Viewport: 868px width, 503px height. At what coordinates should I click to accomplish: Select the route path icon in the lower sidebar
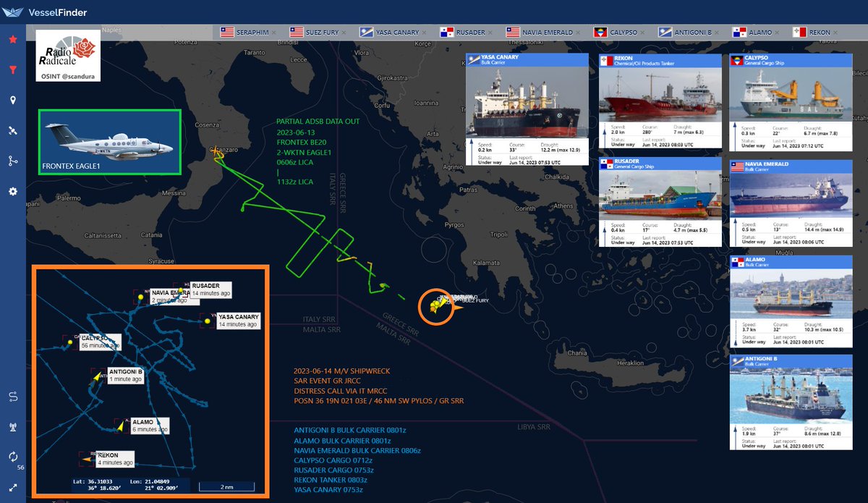pyautogui.click(x=13, y=396)
